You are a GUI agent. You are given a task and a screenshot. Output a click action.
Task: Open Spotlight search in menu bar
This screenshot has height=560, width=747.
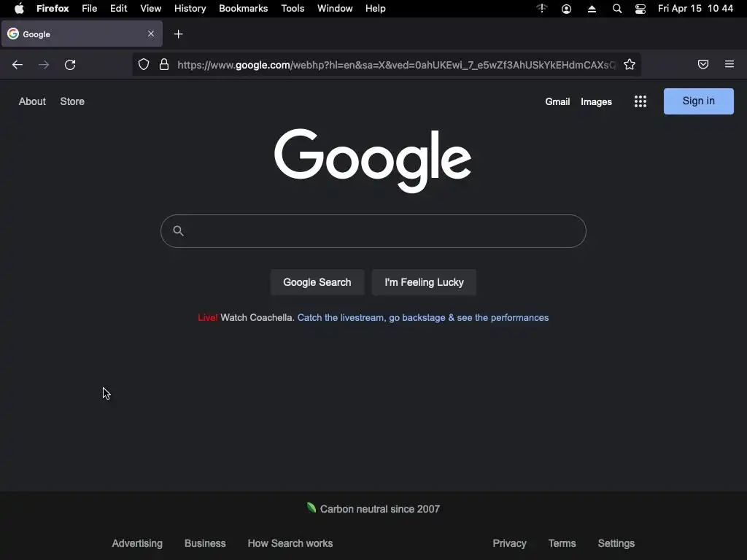[617, 9]
